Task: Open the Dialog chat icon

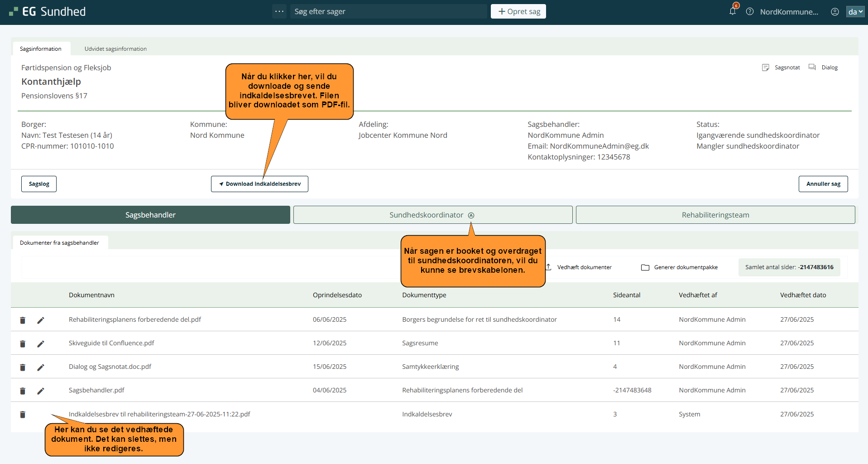Action: tap(812, 68)
